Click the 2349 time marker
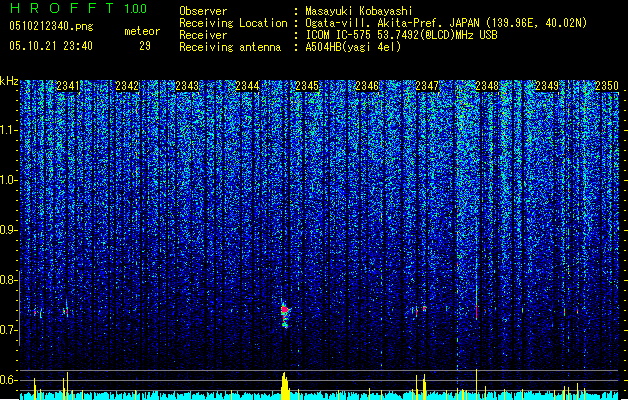This screenshot has height=400, width=629. (x=547, y=86)
